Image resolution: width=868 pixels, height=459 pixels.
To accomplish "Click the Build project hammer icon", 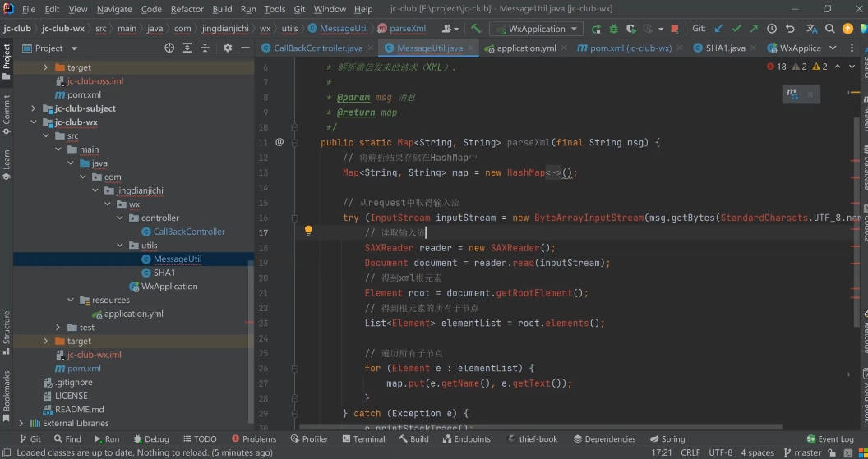I will (x=475, y=29).
